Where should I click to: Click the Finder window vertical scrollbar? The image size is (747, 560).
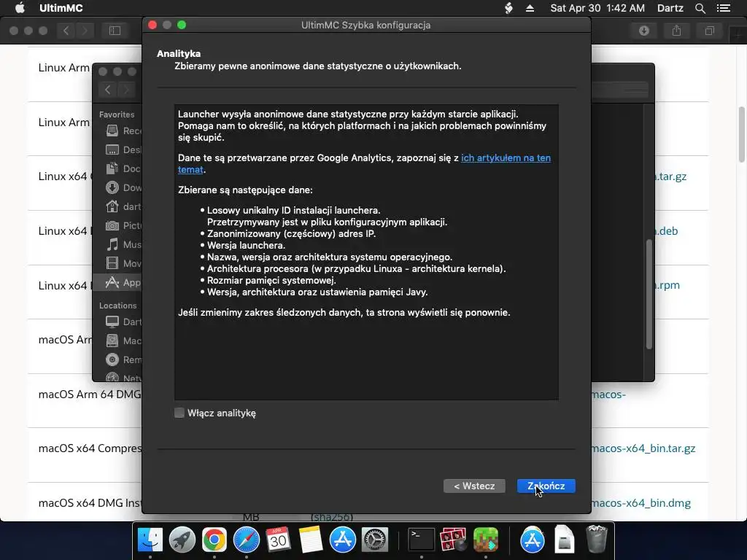point(649,295)
